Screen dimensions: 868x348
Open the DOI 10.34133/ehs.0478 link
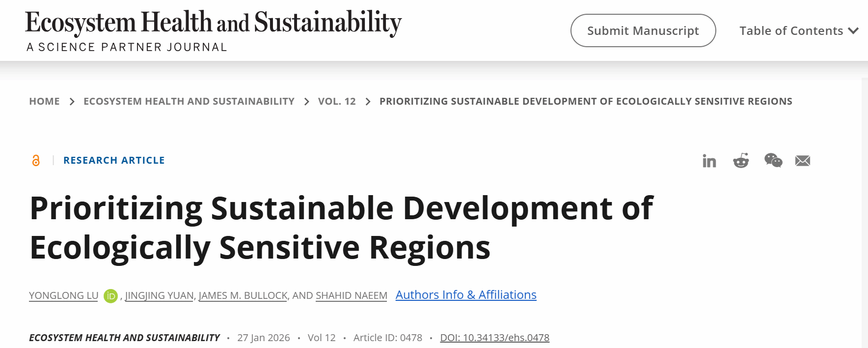pyautogui.click(x=494, y=338)
